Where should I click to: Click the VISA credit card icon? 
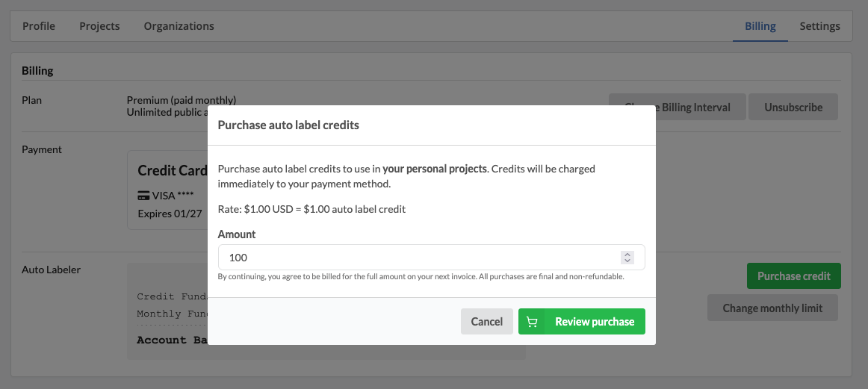click(x=144, y=196)
